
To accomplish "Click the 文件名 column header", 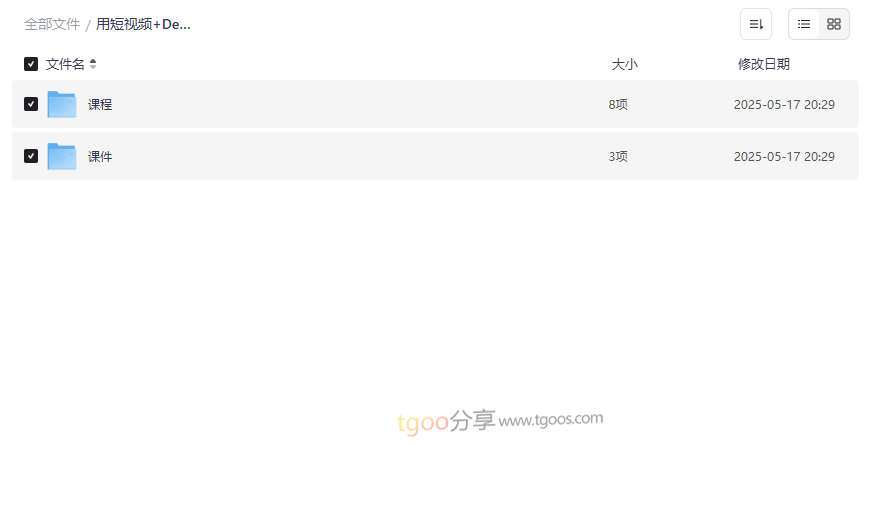I will (x=65, y=64).
